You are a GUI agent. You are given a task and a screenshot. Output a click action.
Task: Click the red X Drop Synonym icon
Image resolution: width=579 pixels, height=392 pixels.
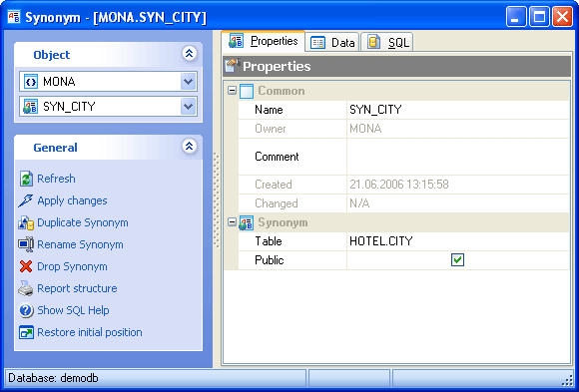[26, 266]
